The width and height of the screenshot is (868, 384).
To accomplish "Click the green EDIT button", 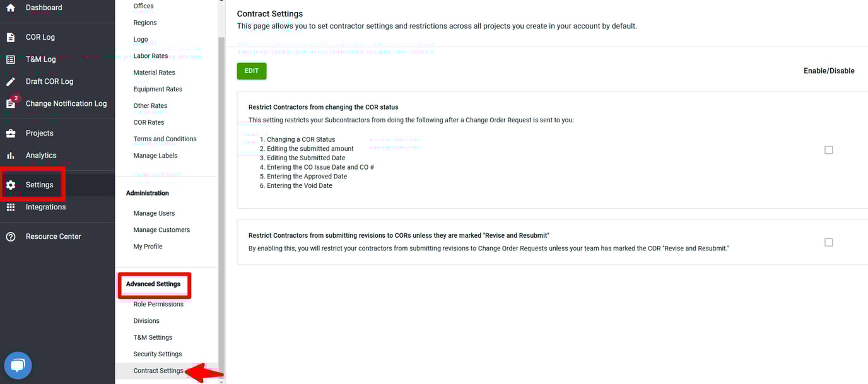I will pyautogui.click(x=252, y=71).
